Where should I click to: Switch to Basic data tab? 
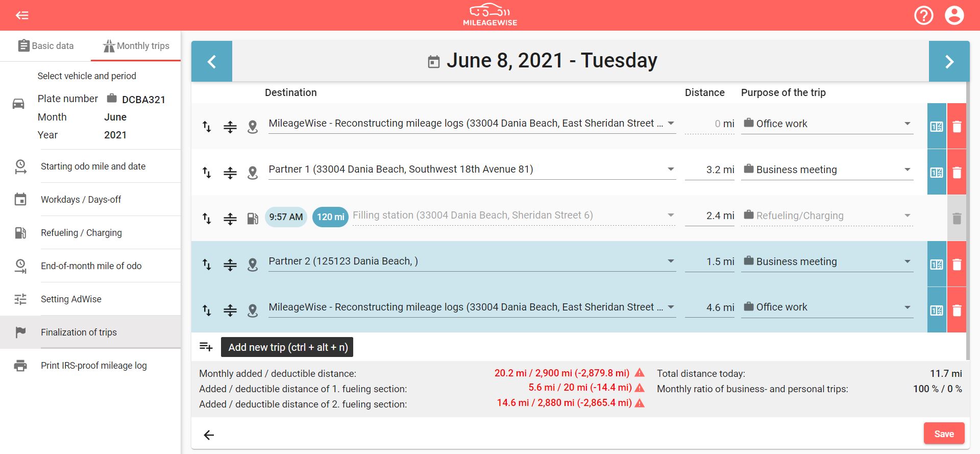pyautogui.click(x=45, y=46)
